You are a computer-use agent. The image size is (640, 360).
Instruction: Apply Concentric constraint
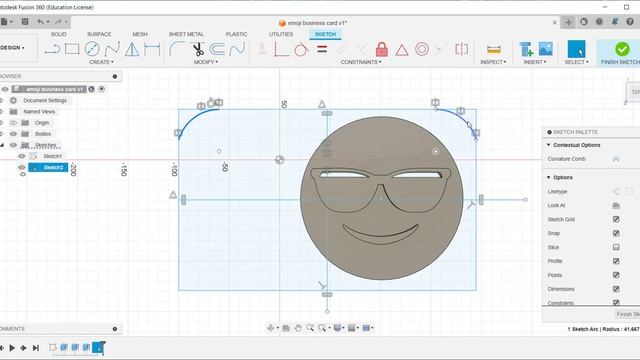click(422, 49)
